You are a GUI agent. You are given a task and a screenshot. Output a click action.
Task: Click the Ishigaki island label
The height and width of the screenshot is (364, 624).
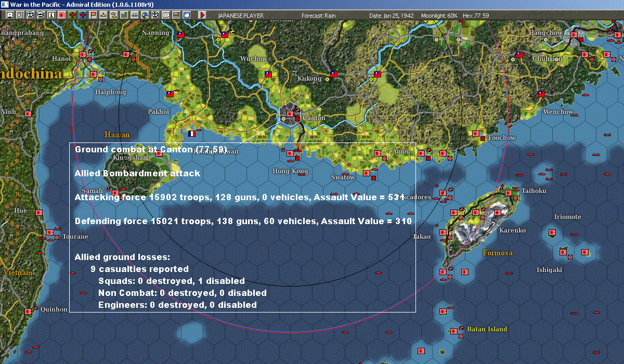(x=550, y=270)
